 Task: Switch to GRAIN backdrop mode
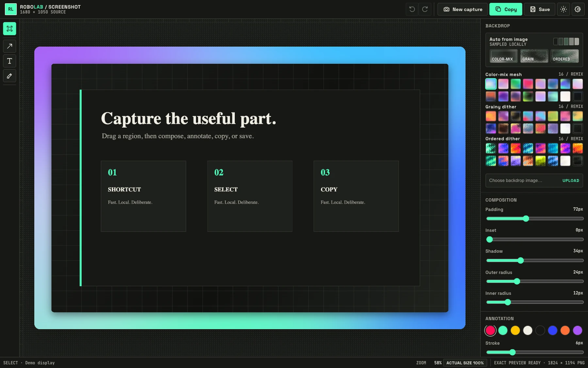point(534,56)
